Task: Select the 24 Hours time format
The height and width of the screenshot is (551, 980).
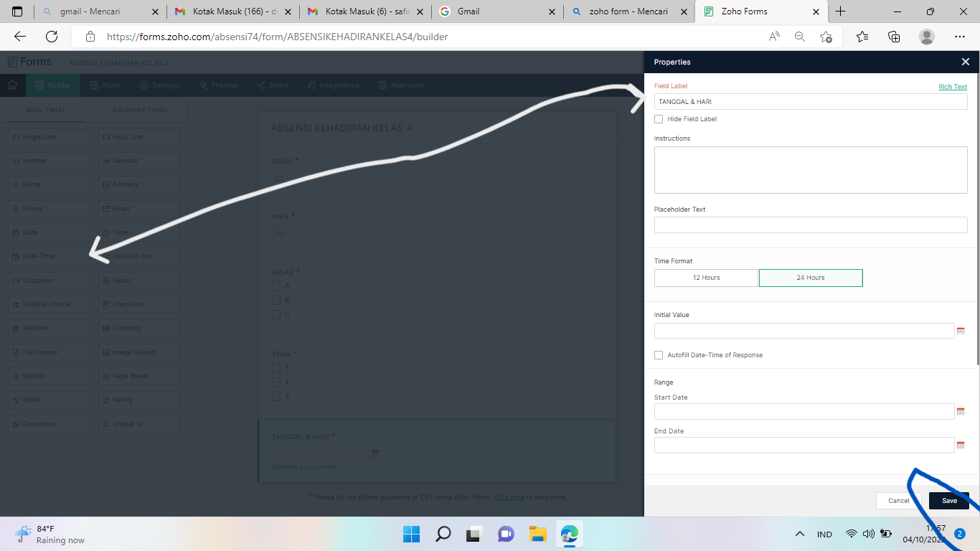Action: tap(811, 278)
